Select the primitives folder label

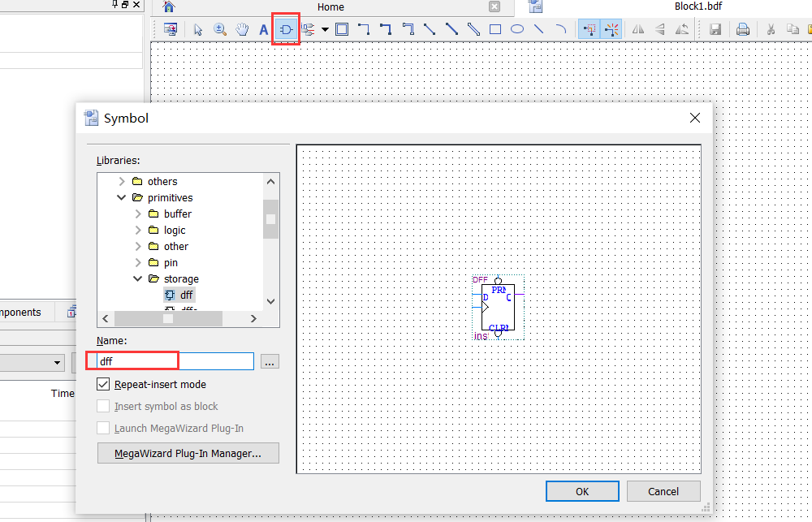(170, 197)
